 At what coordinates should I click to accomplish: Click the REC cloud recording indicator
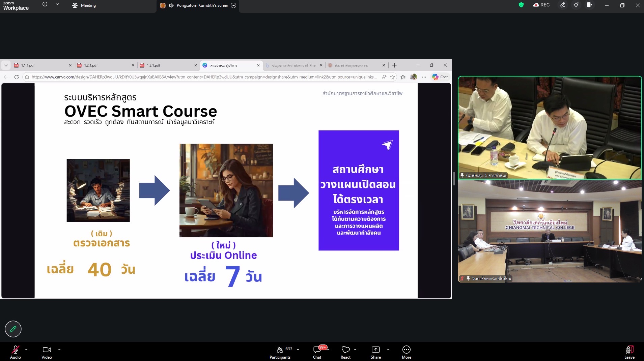[541, 5]
